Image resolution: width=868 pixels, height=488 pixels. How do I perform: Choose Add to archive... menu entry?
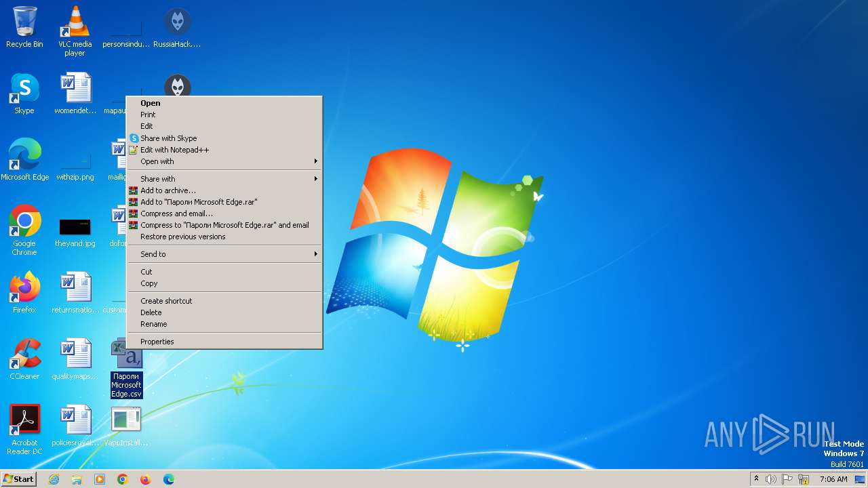click(x=224, y=190)
